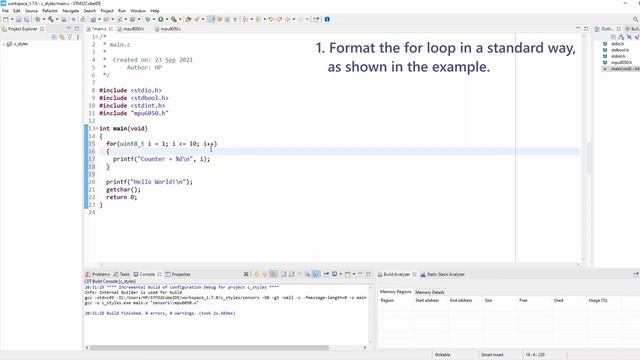
Task: Minimize the Project Explorer view
Action: [69, 29]
